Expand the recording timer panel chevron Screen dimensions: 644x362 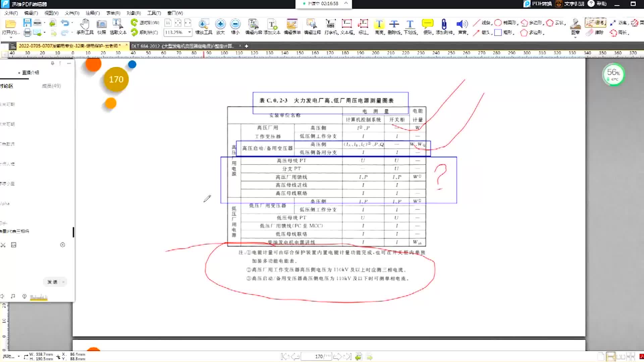[x=346, y=3]
